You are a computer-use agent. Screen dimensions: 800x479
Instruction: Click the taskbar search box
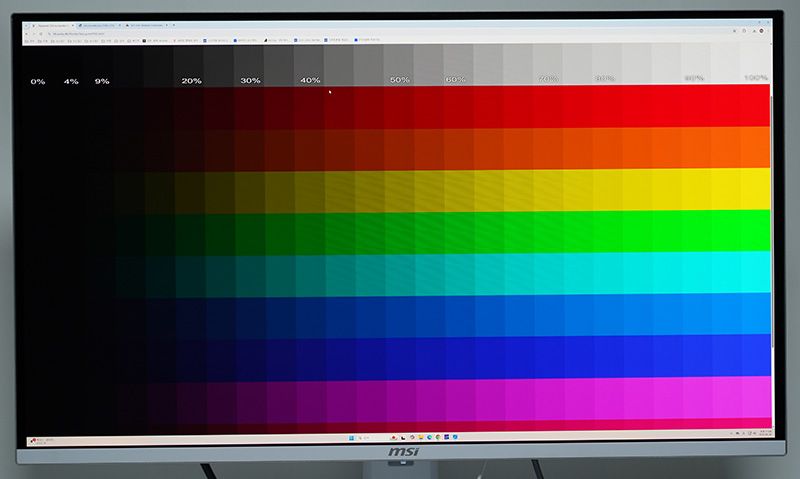pos(367,439)
